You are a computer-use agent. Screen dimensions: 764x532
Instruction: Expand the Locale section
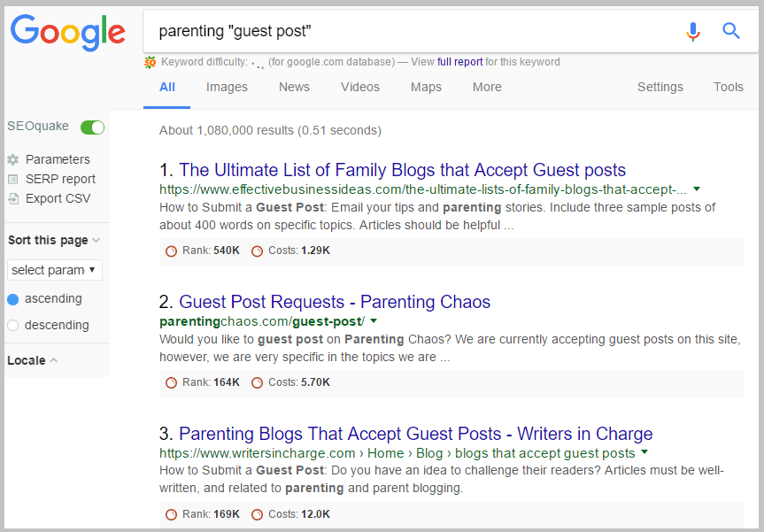pyautogui.click(x=33, y=360)
